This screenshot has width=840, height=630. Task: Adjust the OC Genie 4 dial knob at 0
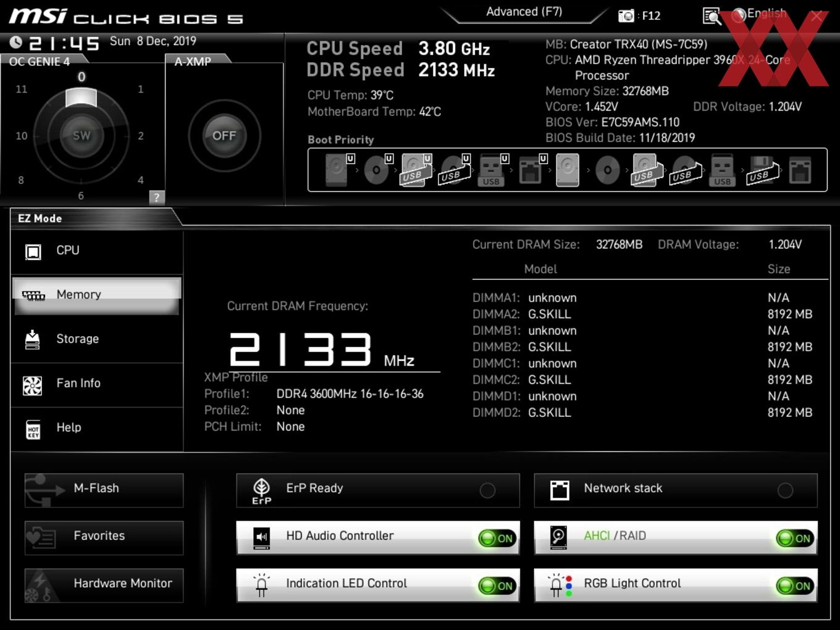[x=81, y=97]
